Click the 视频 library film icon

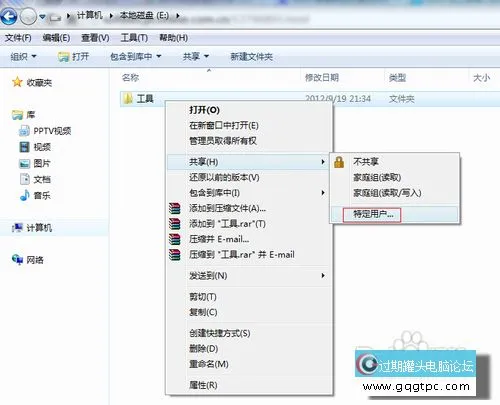pos(24,147)
